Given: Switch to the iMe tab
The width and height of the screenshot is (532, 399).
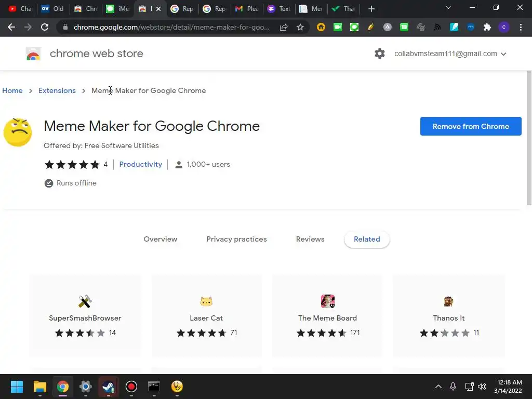Looking at the screenshot, I should coord(117,9).
